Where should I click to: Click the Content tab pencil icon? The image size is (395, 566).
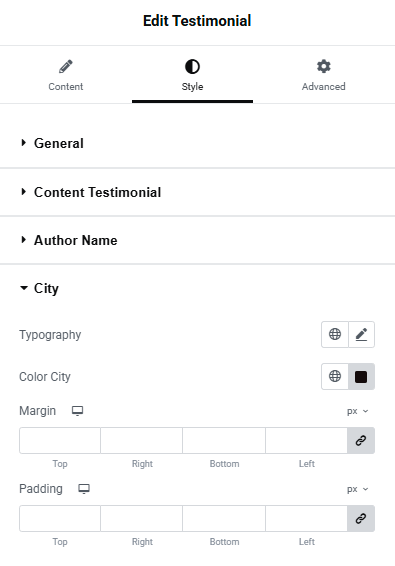click(66, 66)
